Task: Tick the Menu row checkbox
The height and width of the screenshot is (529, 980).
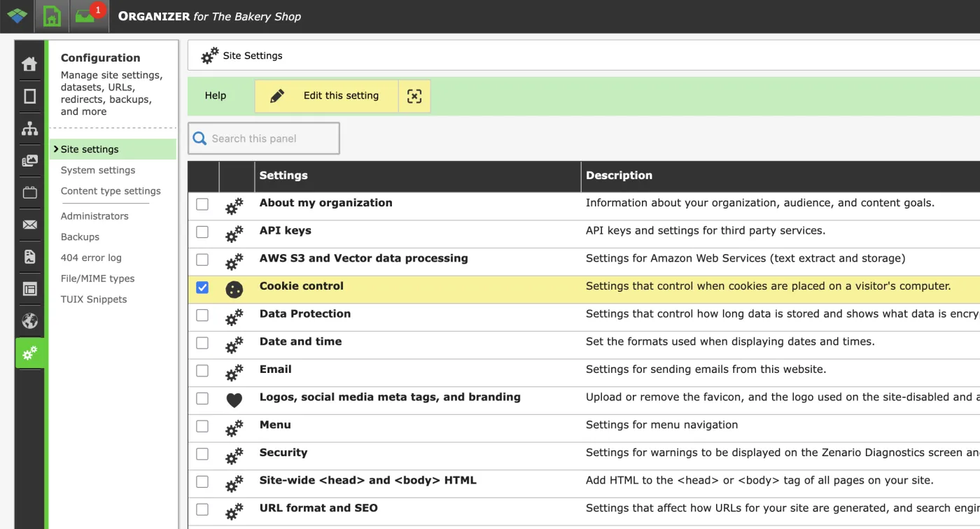Action: click(202, 426)
